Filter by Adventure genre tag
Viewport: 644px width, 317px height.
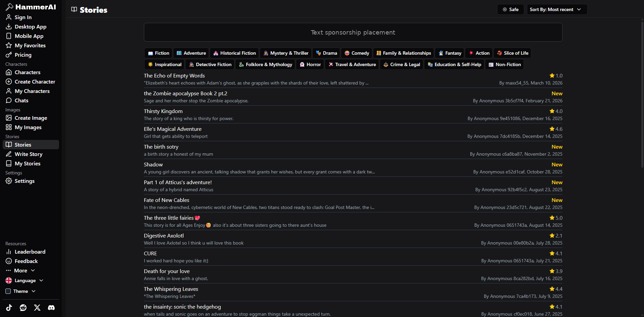point(191,53)
